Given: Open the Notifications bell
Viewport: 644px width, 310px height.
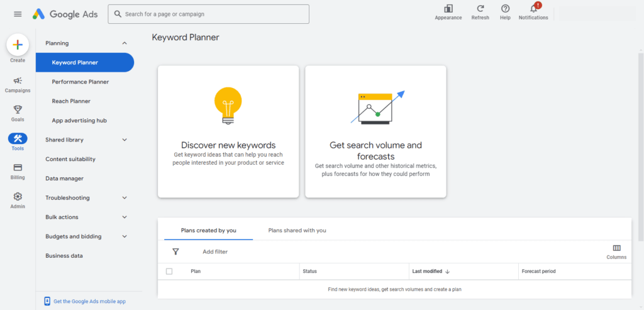Looking at the screenshot, I should tap(533, 9).
